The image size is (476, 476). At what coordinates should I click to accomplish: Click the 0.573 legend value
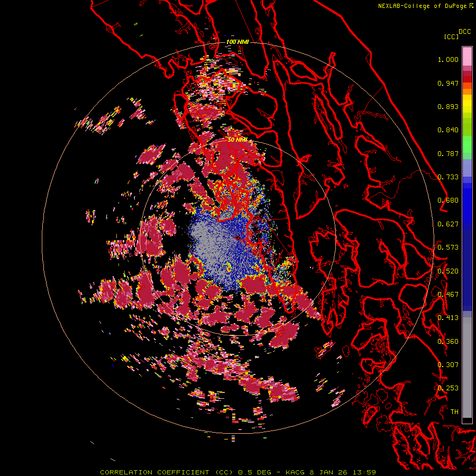click(448, 248)
